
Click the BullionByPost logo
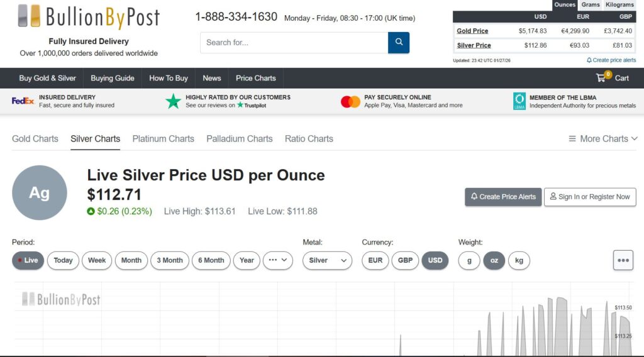coord(89,17)
